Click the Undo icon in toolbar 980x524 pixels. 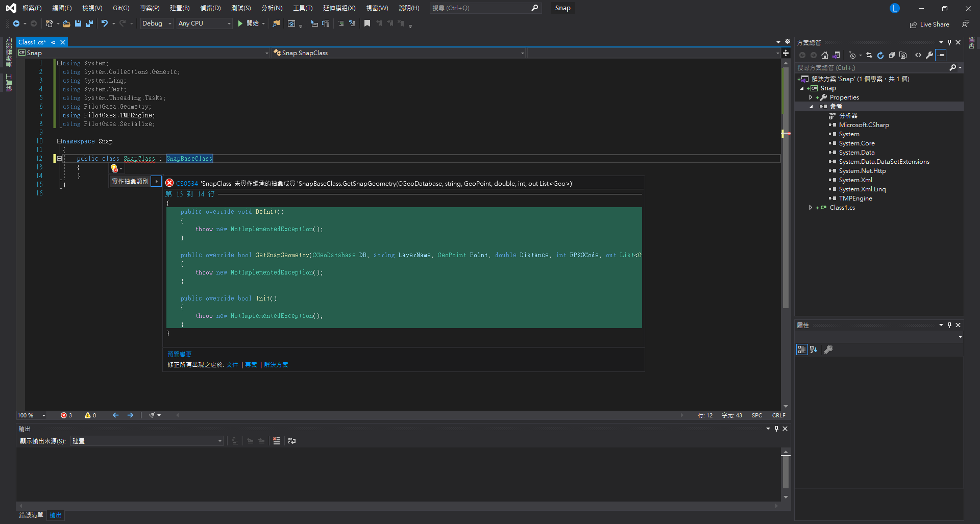pyautogui.click(x=105, y=23)
